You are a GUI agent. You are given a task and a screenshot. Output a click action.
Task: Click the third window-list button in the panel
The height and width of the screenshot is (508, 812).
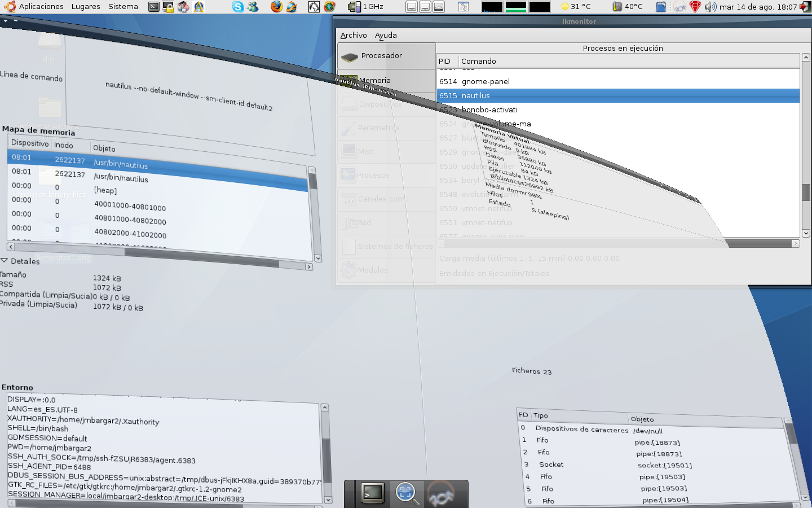[439, 7]
